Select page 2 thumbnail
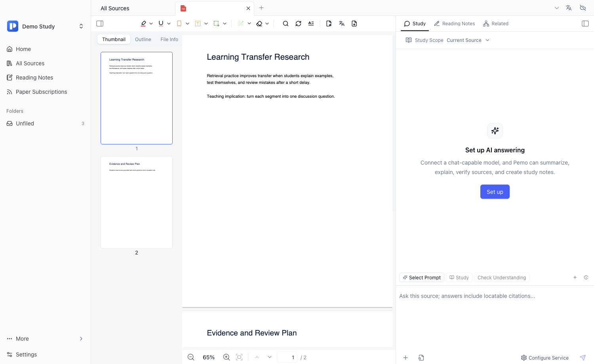The width and height of the screenshot is (594, 364). (137, 202)
